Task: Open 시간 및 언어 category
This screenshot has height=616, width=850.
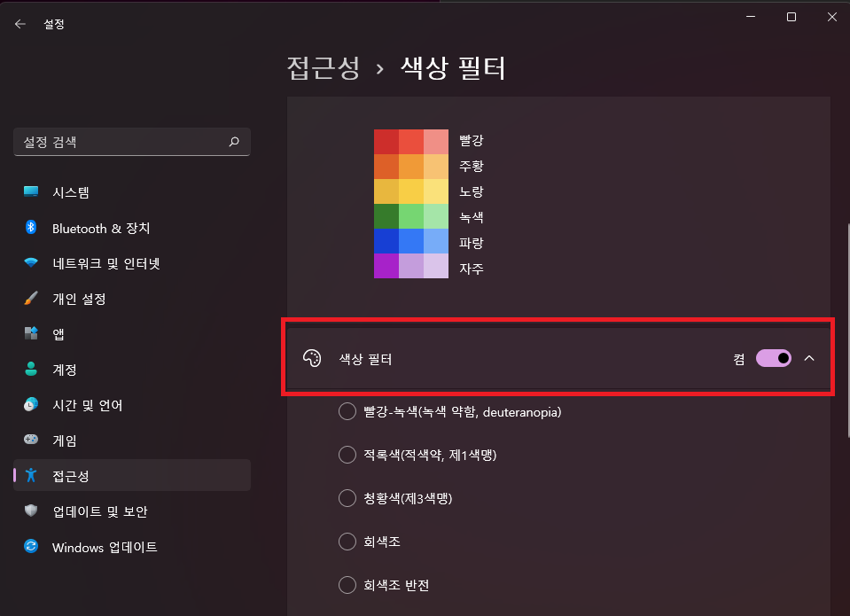Action: coord(132,405)
